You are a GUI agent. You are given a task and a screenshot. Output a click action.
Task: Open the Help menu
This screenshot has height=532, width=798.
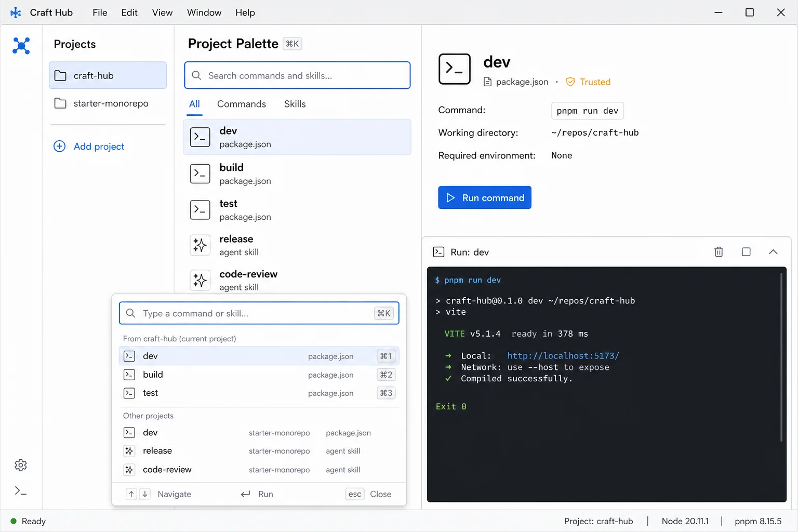pos(245,12)
